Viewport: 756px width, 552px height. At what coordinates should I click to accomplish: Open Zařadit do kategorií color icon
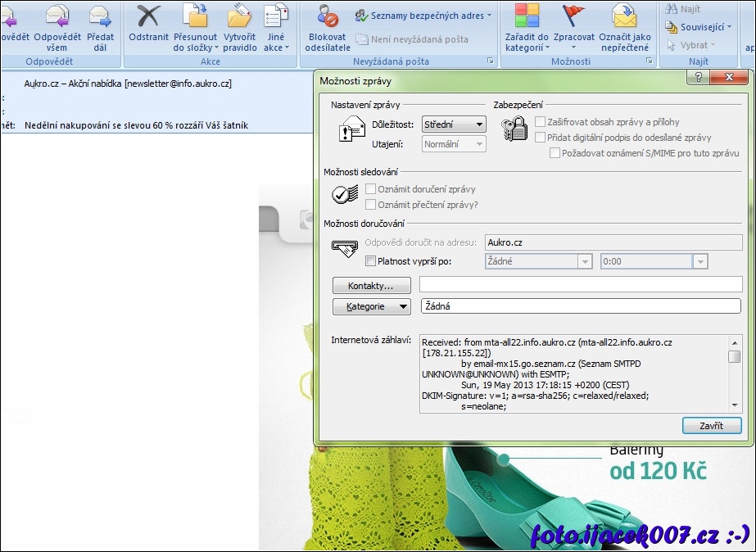click(526, 16)
